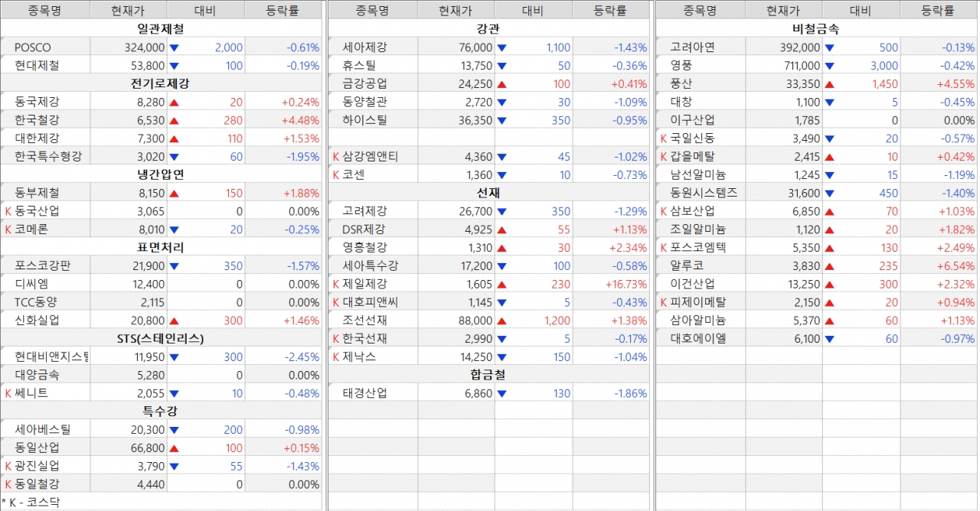Select the 현대비앤지스틸 stock name

[51, 356]
